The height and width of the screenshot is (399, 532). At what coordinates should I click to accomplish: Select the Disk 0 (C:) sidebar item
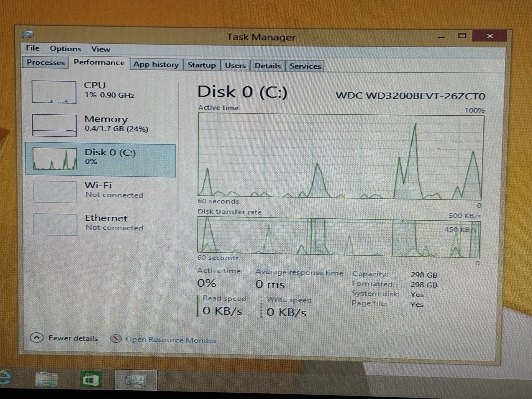100,160
